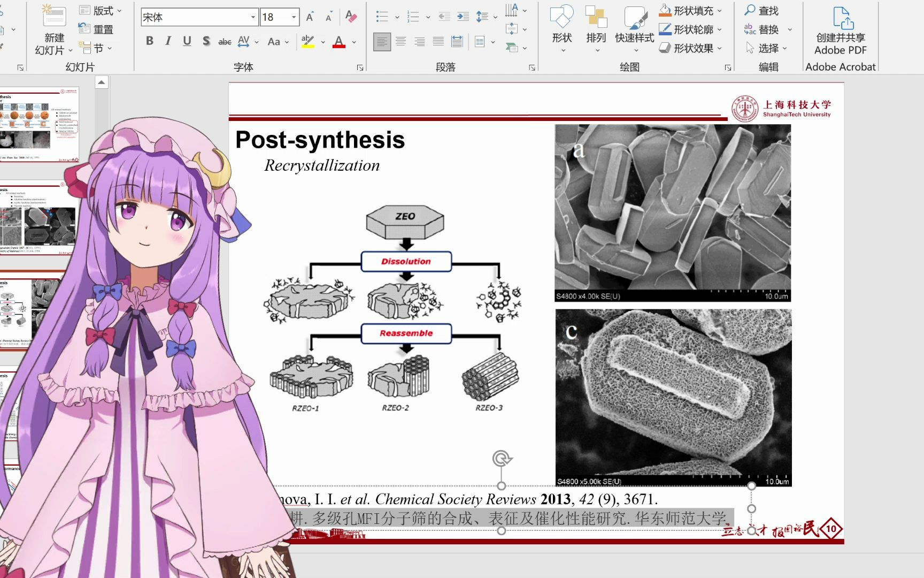Open the Select (选择) dropdown
Screen dimensions: 924x578
click(x=766, y=48)
